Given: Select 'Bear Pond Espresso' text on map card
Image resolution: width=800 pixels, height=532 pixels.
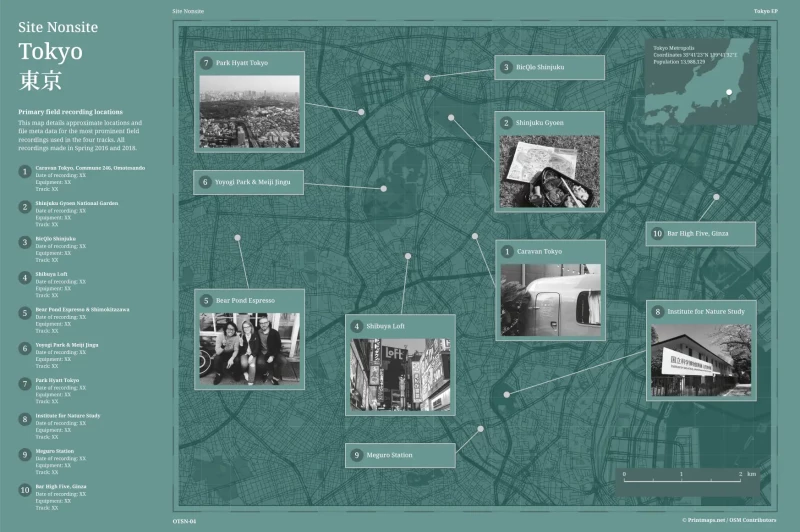Looking at the screenshot, I should (x=245, y=300).
